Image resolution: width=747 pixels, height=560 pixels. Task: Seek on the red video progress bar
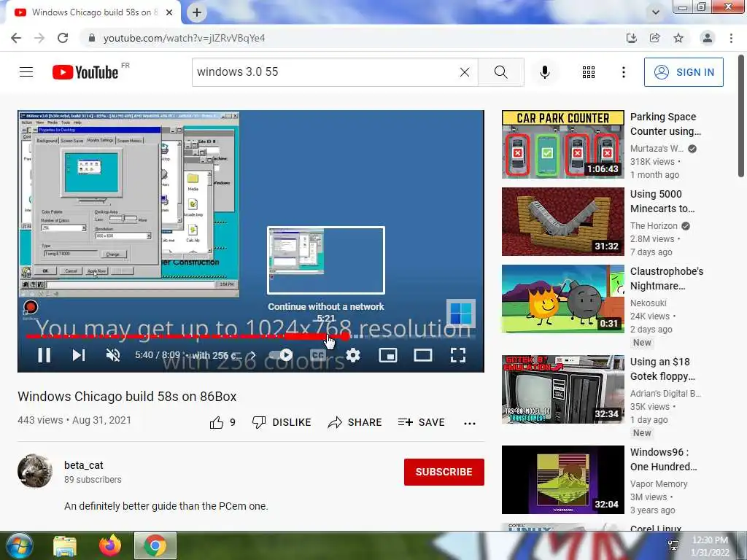(x=251, y=336)
